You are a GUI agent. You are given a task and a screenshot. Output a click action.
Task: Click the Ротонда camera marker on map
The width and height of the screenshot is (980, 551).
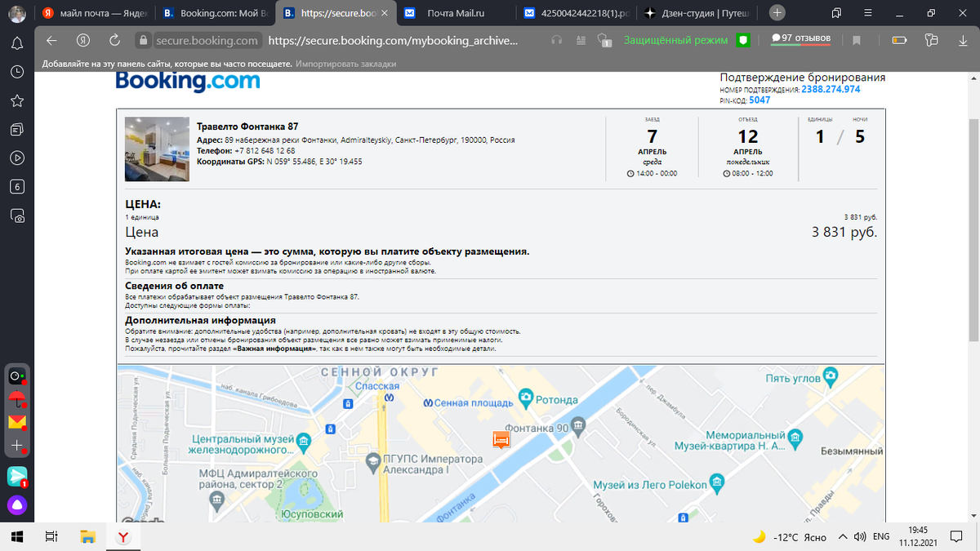tap(527, 399)
